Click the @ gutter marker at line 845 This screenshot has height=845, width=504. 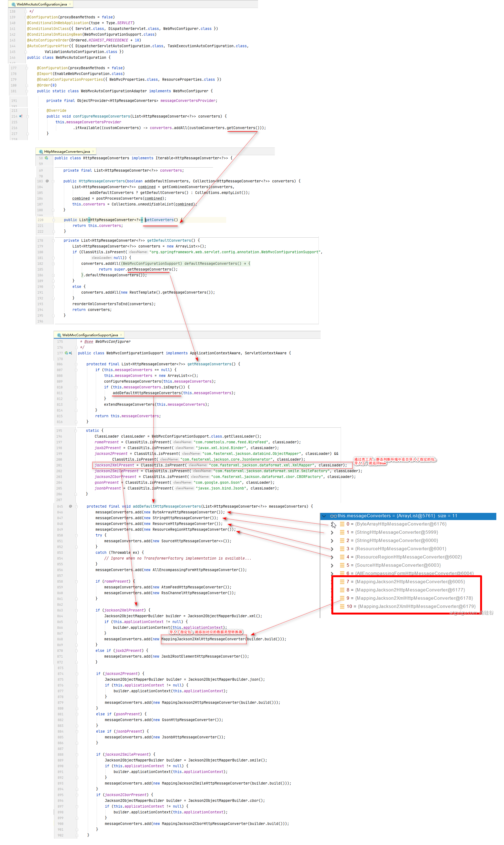coord(71,506)
